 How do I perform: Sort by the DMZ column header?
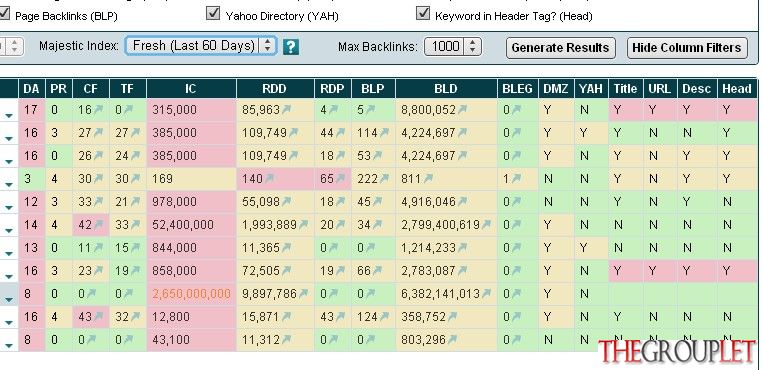click(x=556, y=89)
